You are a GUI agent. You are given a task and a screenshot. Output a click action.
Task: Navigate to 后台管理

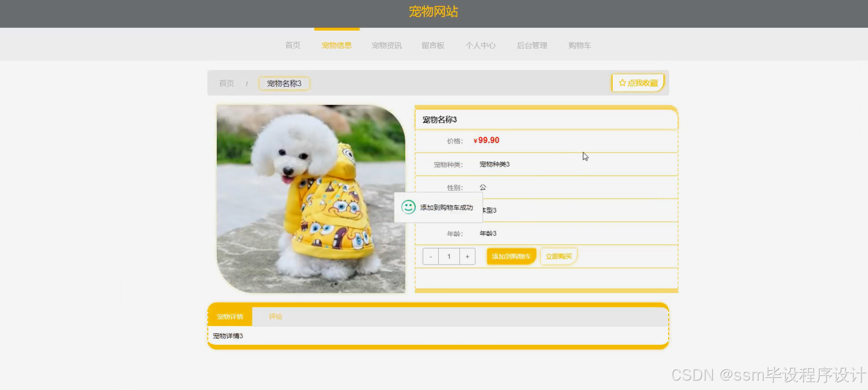point(532,46)
